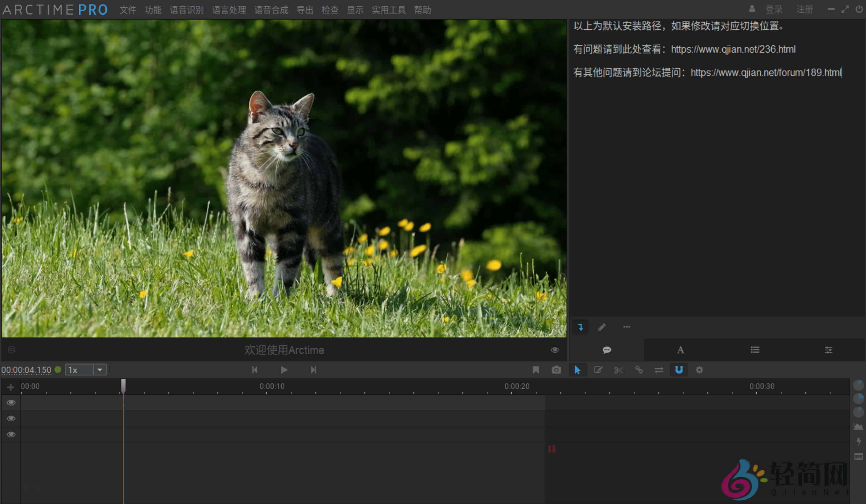Select the arrow selection tool
Image resolution: width=866 pixels, height=504 pixels.
(578, 370)
